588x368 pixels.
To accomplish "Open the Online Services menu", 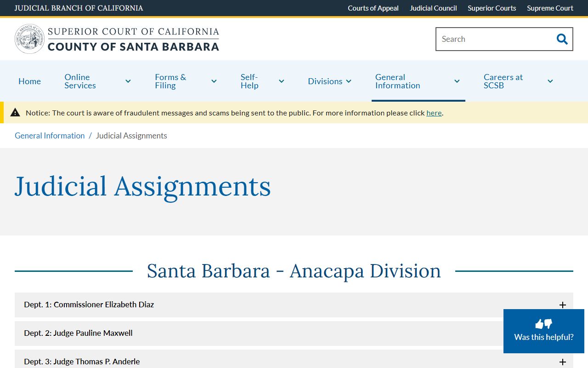I will (x=80, y=81).
